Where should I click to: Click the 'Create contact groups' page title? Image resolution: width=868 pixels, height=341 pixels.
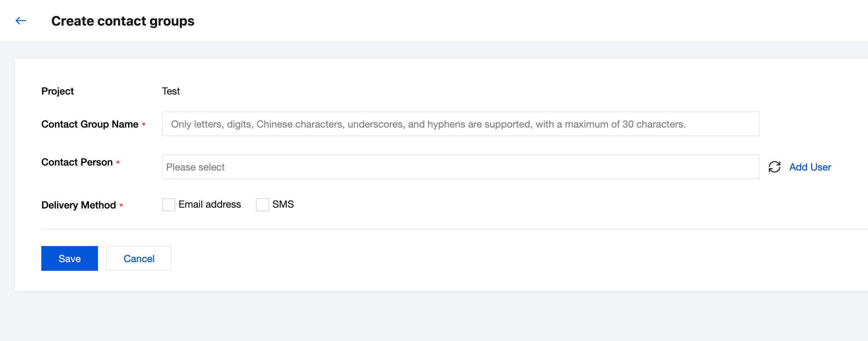pos(123,21)
